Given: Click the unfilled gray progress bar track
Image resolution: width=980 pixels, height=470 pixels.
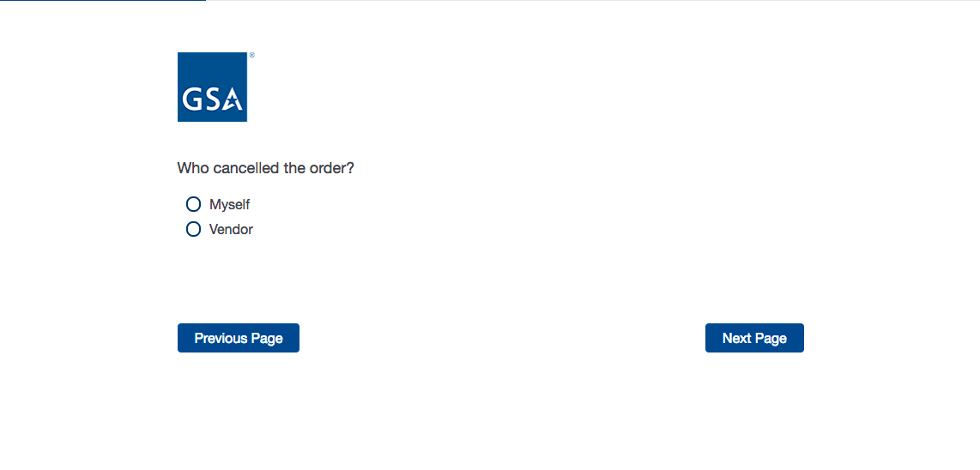Looking at the screenshot, I should coord(592,1).
